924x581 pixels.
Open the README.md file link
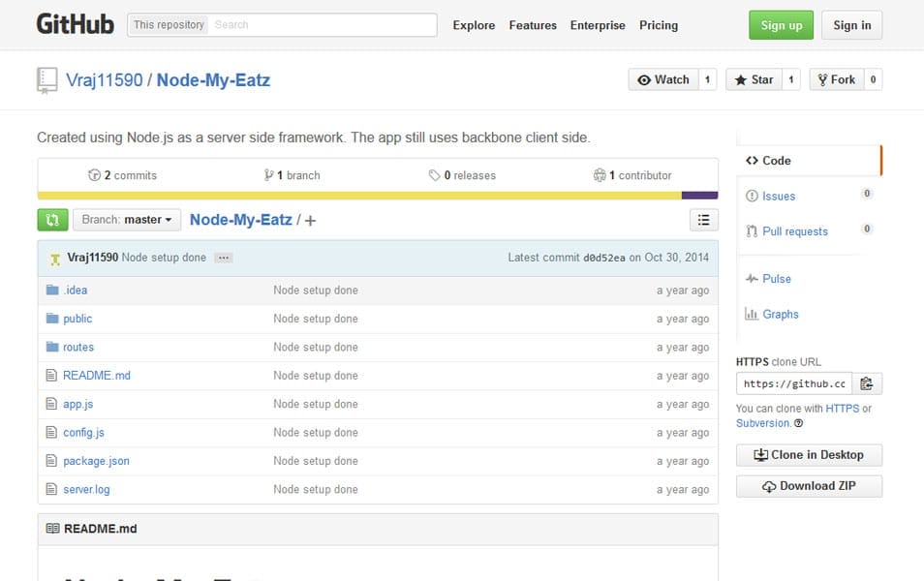coord(96,375)
